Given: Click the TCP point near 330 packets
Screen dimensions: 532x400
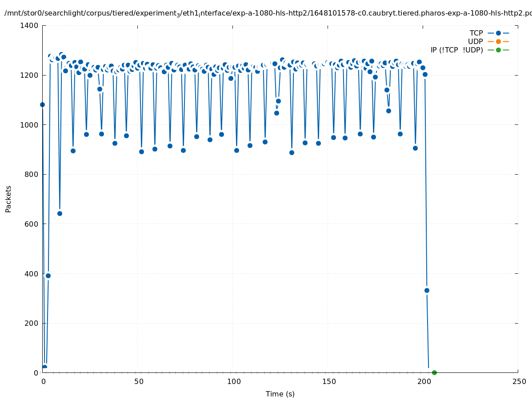Looking at the screenshot, I should click(x=427, y=290).
